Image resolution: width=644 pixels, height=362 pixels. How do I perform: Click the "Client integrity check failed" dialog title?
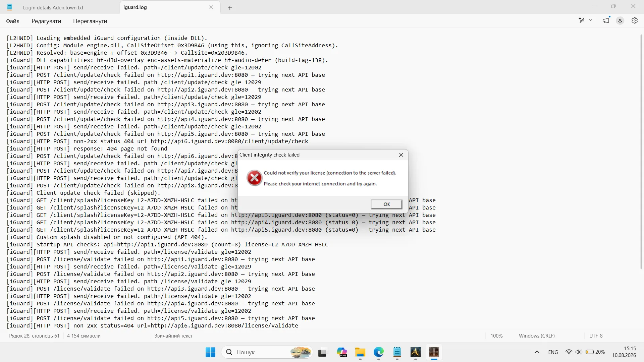(x=269, y=155)
